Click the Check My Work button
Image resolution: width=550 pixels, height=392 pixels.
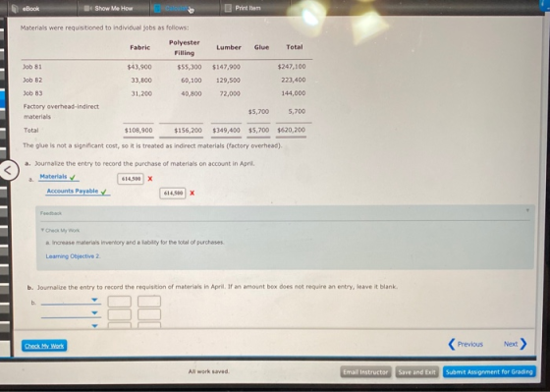coord(44,346)
